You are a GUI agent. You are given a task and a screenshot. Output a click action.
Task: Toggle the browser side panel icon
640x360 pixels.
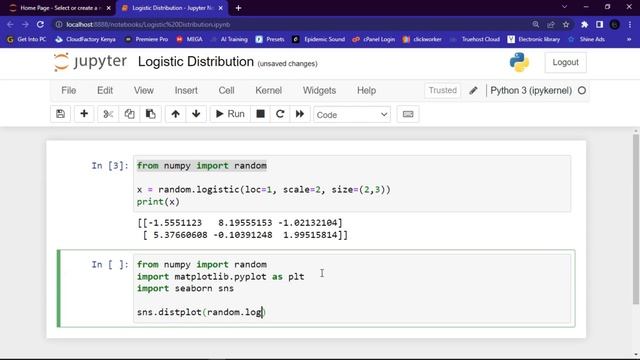click(599, 24)
